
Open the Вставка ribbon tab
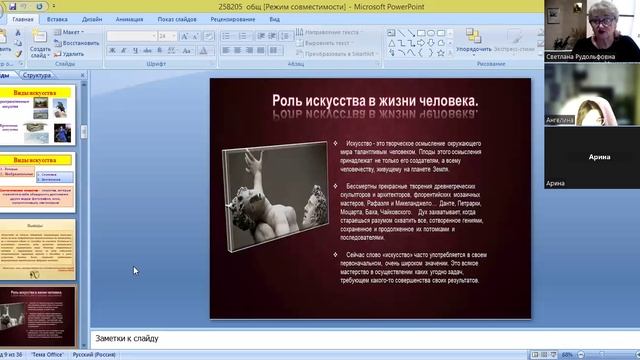coord(57,19)
